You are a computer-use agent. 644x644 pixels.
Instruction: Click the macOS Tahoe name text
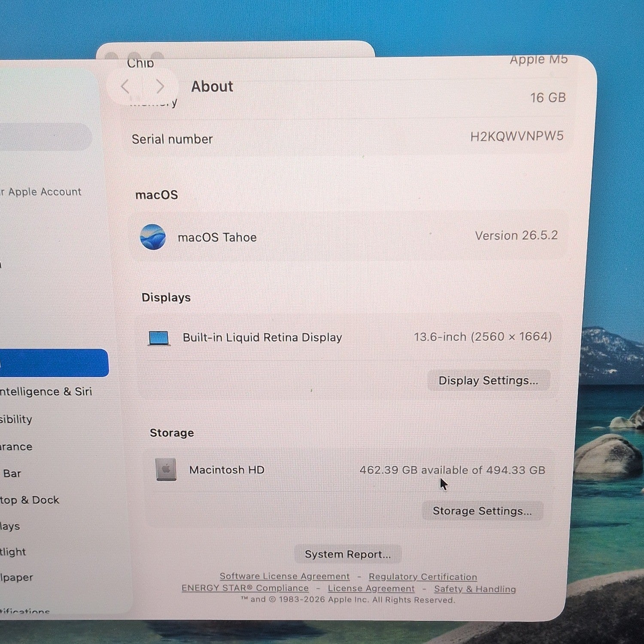217,237
